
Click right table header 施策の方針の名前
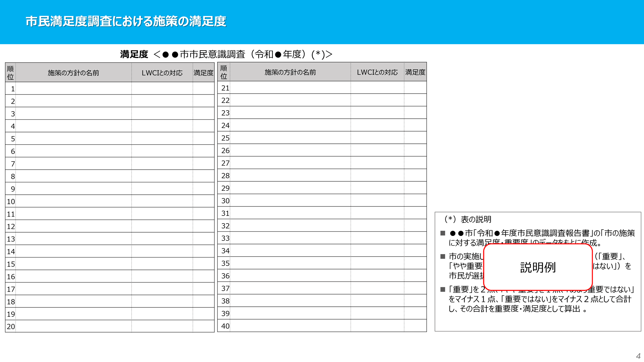click(x=290, y=72)
